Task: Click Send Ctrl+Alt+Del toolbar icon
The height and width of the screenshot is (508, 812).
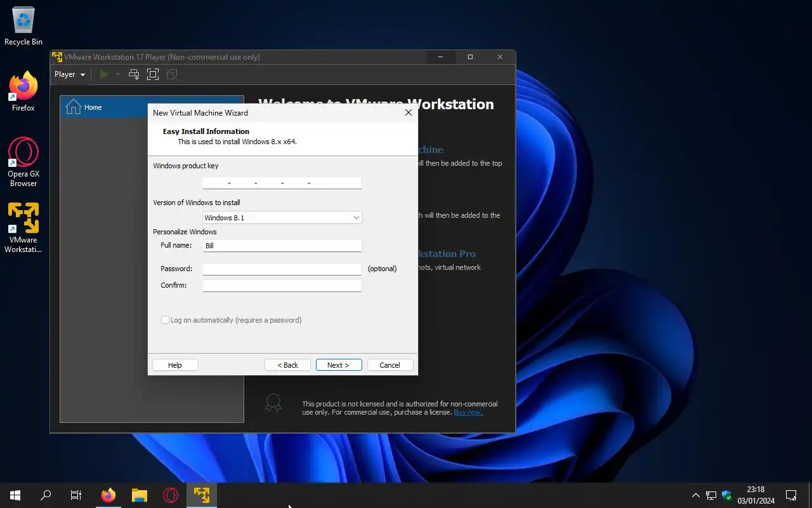Action: coord(134,74)
